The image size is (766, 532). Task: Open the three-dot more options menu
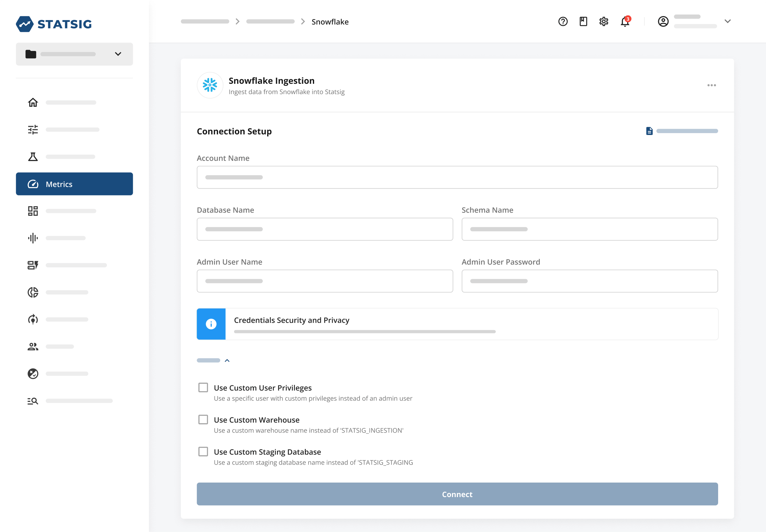712,85
